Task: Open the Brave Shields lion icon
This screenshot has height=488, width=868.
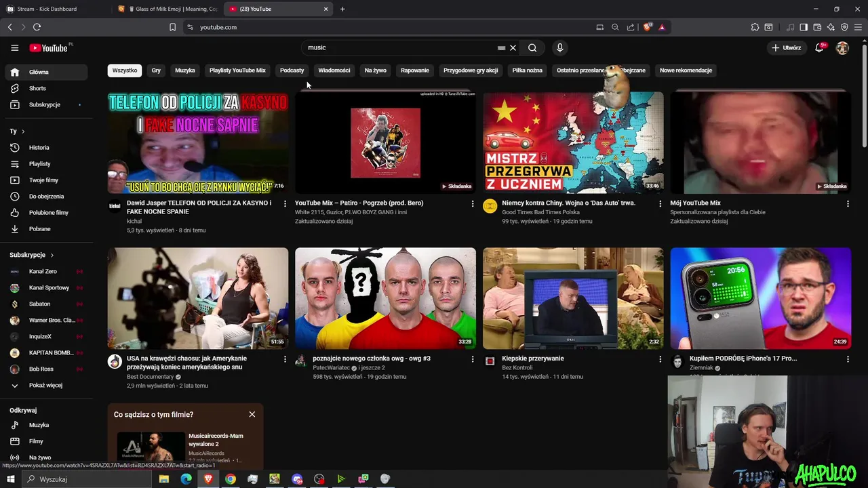Action: pos(647,27)
